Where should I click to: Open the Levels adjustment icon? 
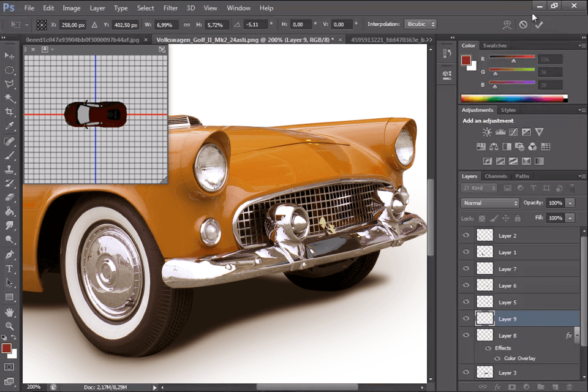500,132
